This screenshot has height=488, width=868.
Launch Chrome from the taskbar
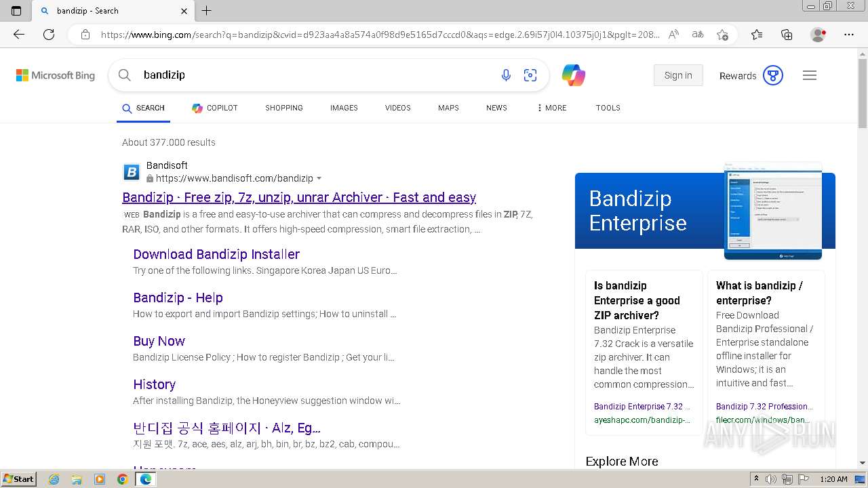coord(122,479)
